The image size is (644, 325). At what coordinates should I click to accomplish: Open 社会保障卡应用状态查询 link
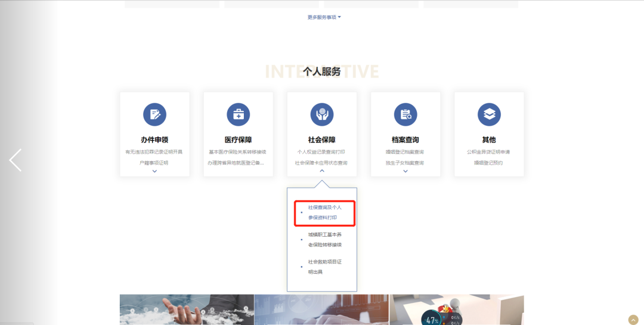click(321, 163)
